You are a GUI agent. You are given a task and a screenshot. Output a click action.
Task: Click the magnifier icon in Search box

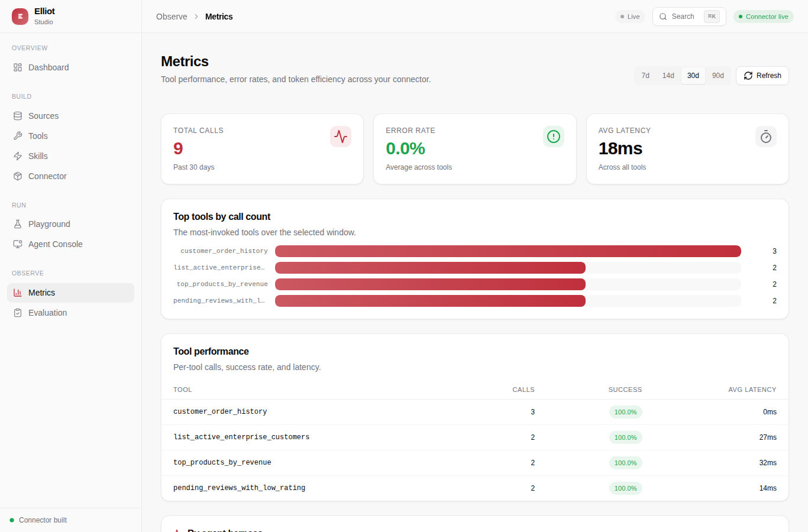coord(663,17)
